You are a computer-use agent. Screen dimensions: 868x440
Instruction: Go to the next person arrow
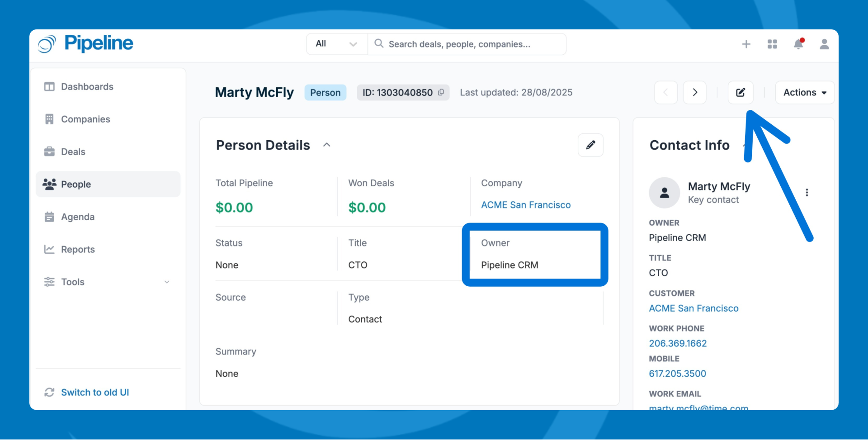click(695, 92)
